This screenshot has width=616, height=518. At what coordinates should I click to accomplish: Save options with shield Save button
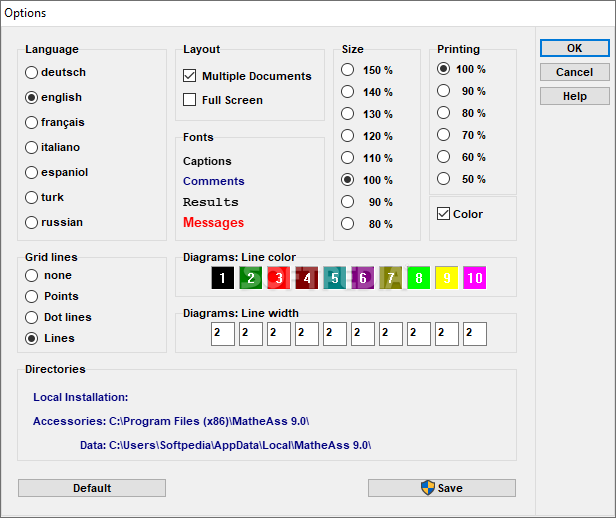442,488
